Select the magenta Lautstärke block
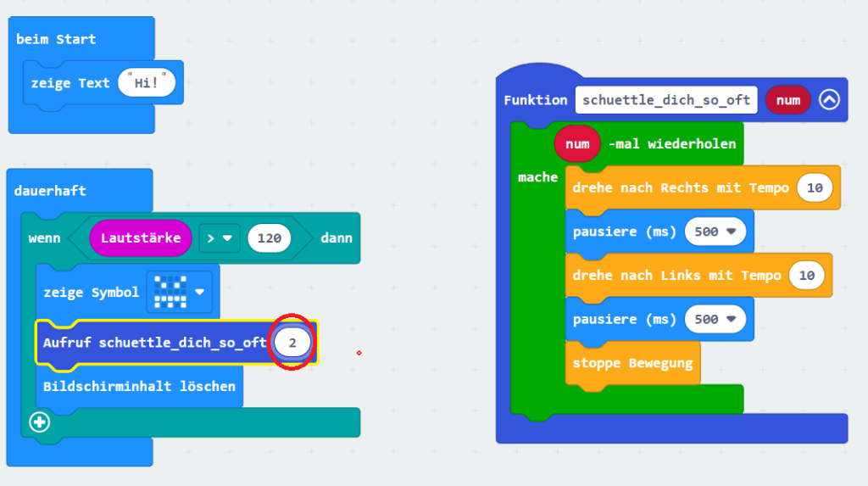Screen dimensions: 868x486 [x=141, y=238]
